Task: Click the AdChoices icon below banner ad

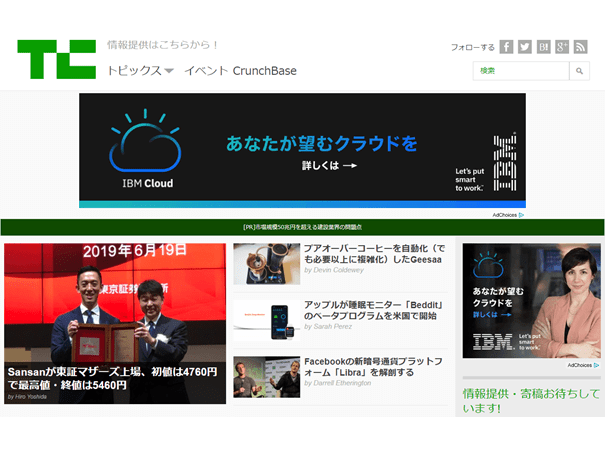Action: 508,215
